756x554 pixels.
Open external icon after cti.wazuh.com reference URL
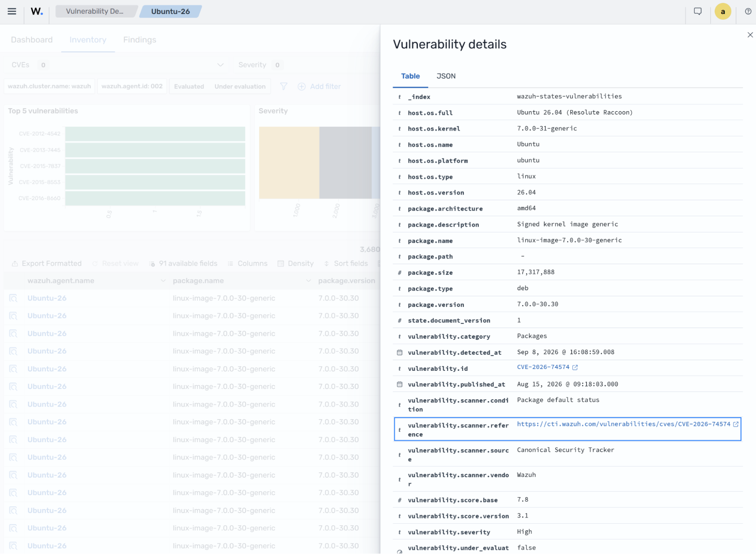coord(736,425)
